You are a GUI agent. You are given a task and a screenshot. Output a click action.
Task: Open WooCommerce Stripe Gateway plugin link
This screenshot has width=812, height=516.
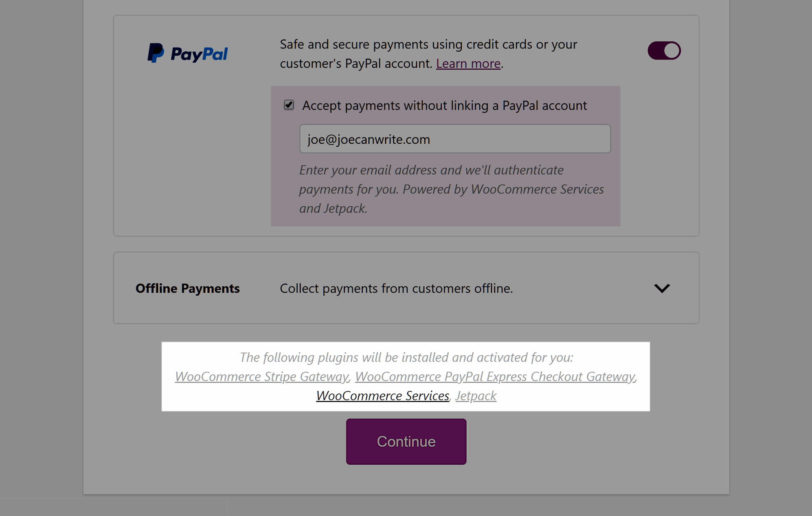(x=261, y=376)
